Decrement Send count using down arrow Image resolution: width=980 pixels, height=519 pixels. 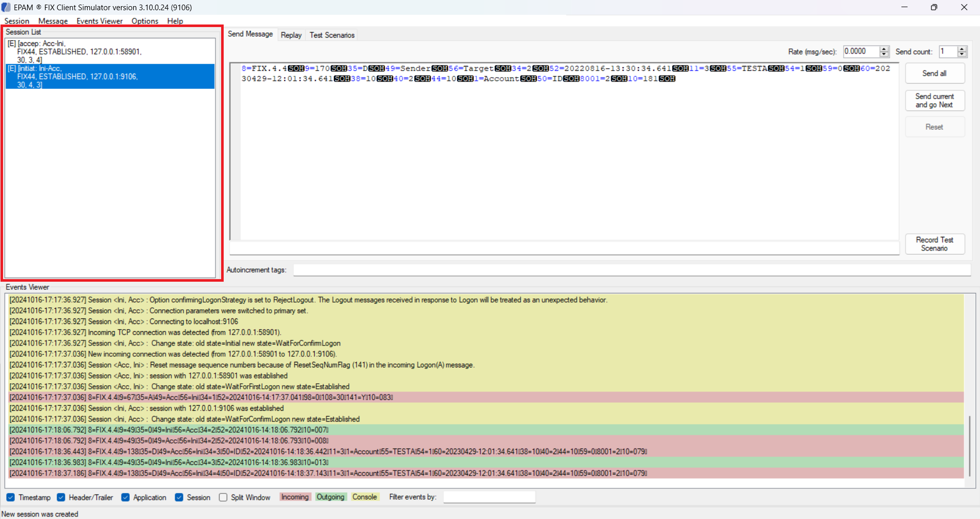point(962,54)
